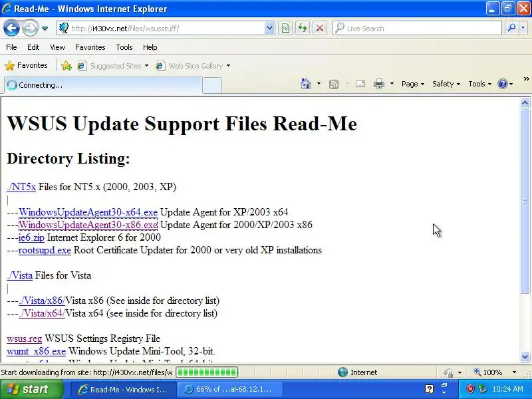Open the ./Vista directory link
This screenshot has height=399, width=532.
point(20,275)
